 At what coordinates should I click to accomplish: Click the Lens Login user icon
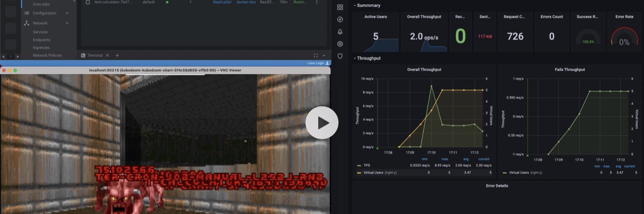(x=328, y=63)
